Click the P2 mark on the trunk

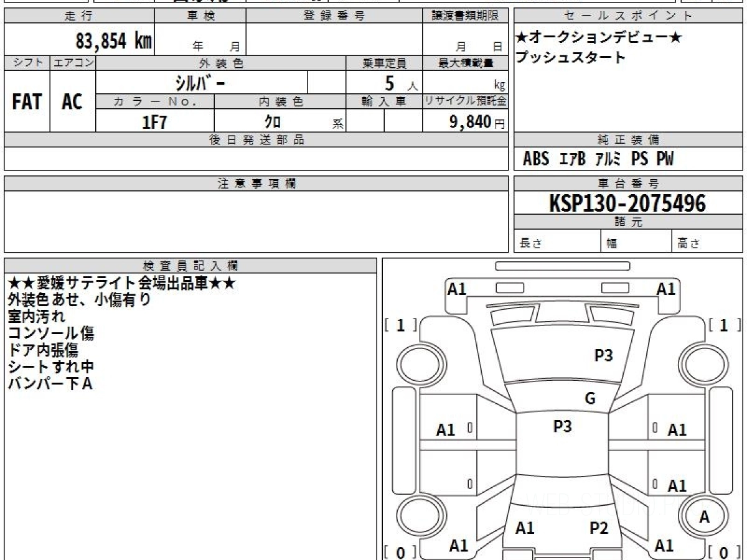[599, 528]
